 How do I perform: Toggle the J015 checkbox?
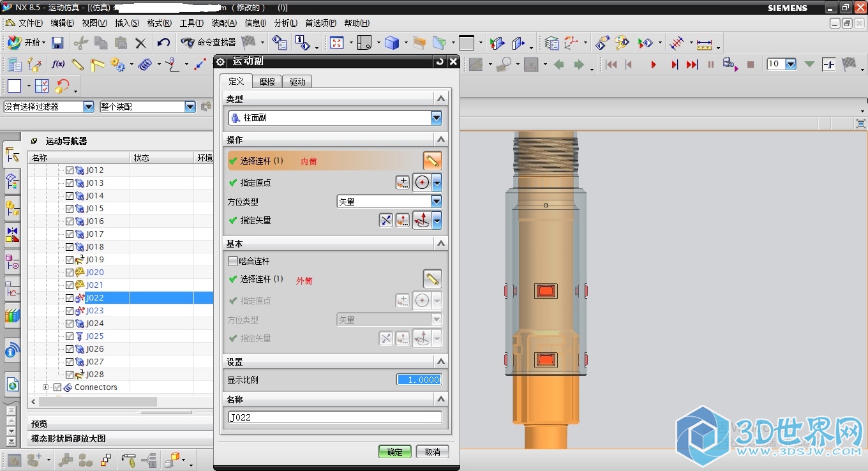[x=70, y=209]
